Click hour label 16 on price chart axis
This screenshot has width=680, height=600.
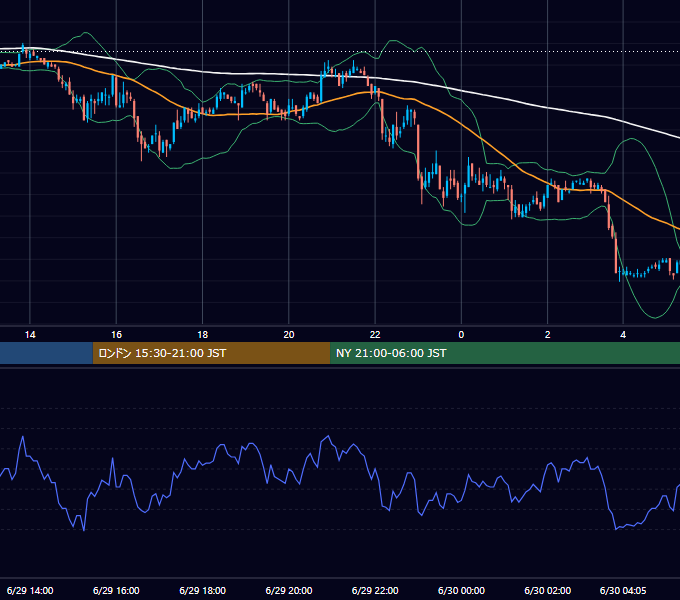116,335
